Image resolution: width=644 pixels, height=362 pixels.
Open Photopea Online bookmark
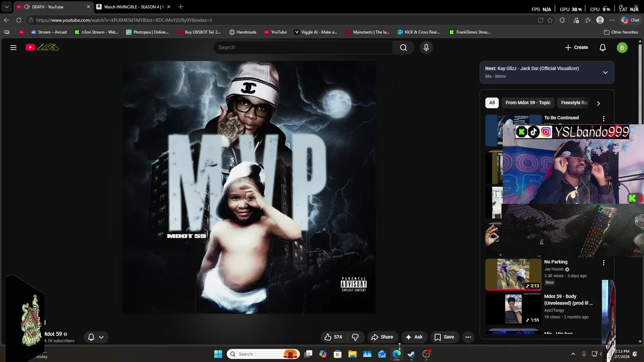click(147, 32)
